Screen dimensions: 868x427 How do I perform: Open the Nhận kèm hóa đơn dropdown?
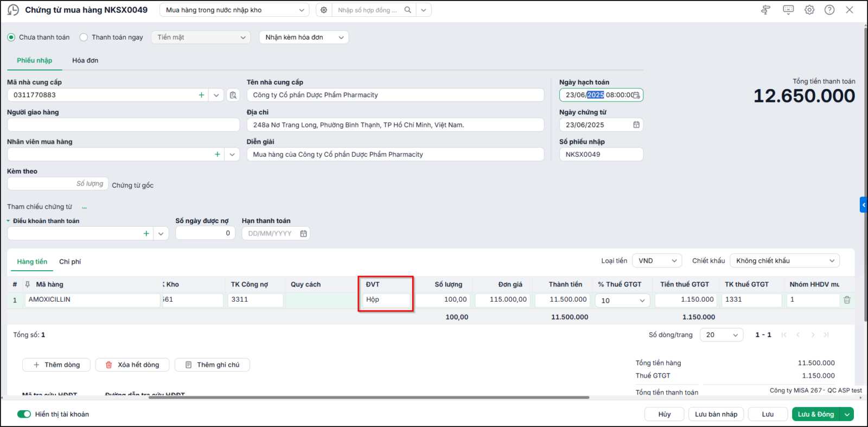[x=304, y=37]
